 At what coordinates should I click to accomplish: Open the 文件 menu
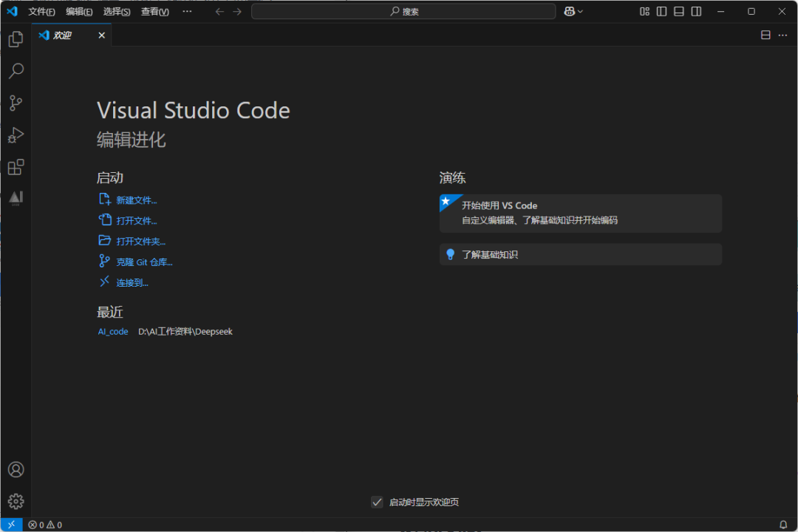[x=41, y=11]
